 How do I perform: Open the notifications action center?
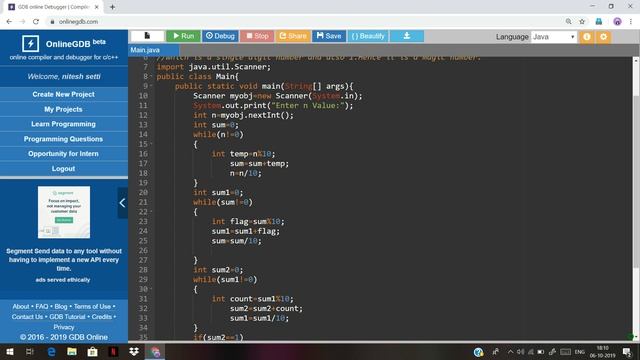627,351
